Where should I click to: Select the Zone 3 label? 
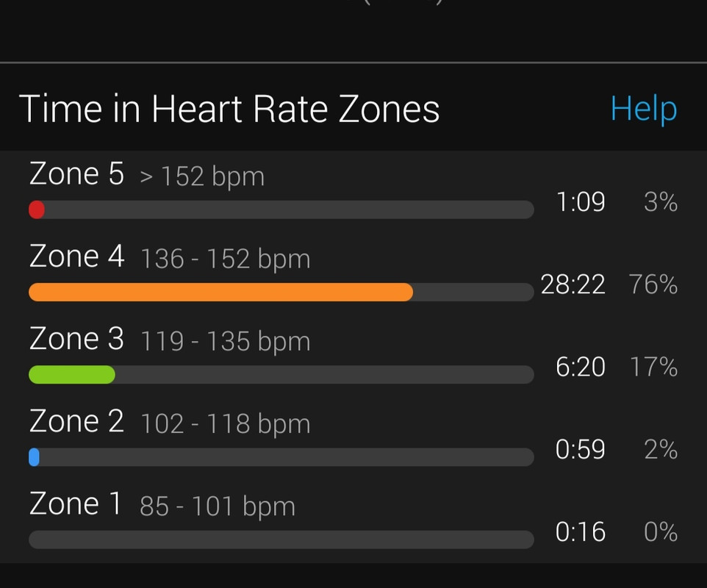76,338
